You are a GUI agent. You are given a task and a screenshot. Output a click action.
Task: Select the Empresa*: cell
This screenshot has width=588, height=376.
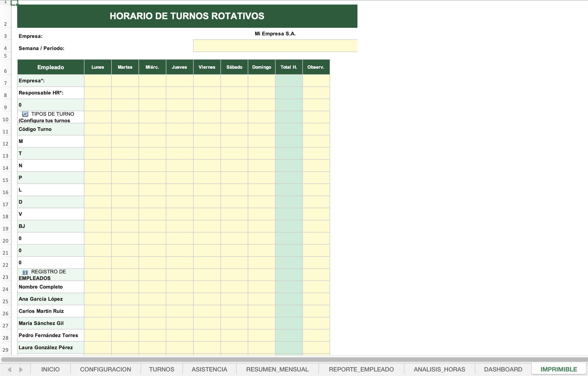pos(51,81)
